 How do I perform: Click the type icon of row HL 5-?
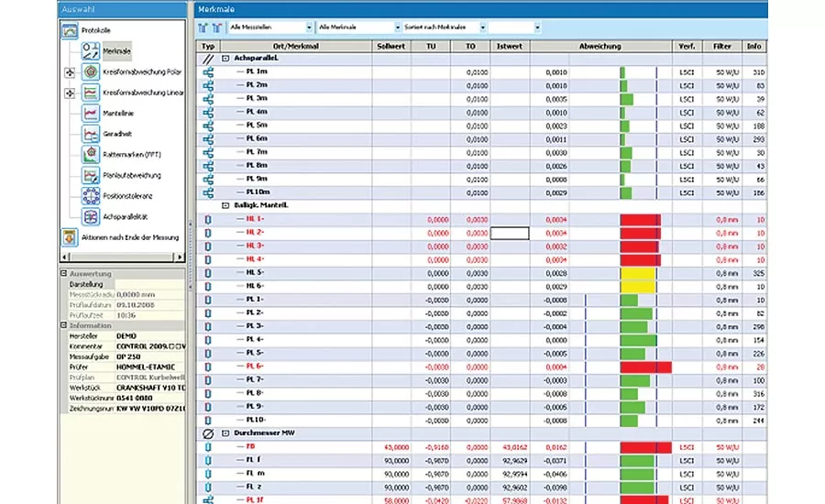(x=208, y=274)
